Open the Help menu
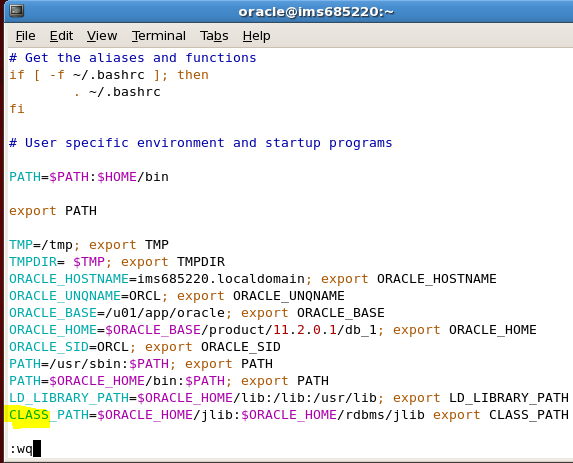This screenshot has height=463, width=573. (x=257, y=36)
